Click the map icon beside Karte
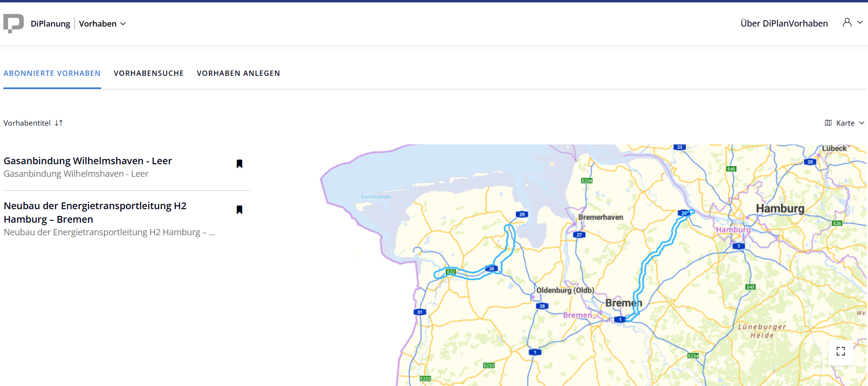The image size is (868, 386). point(828,123)
